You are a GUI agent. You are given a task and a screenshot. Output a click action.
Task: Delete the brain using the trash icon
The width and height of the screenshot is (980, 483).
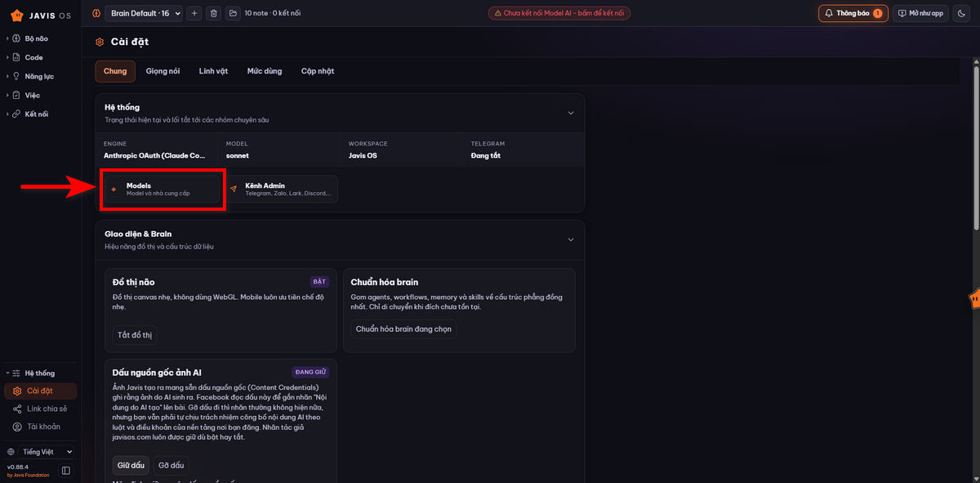[x=213, y=13]
